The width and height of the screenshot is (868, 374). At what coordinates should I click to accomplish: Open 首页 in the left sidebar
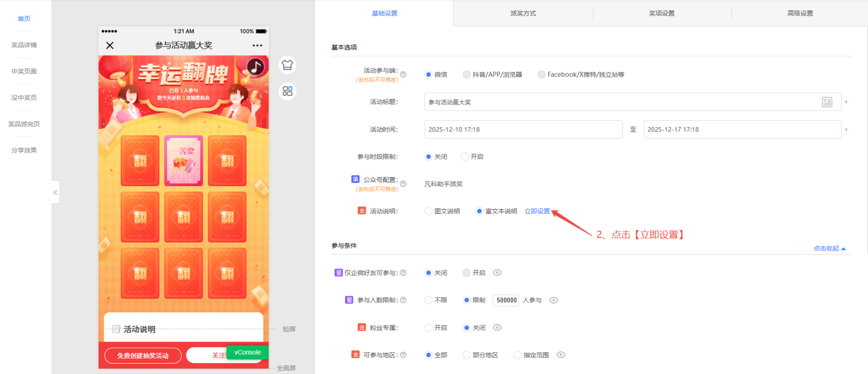click(24, 19)
